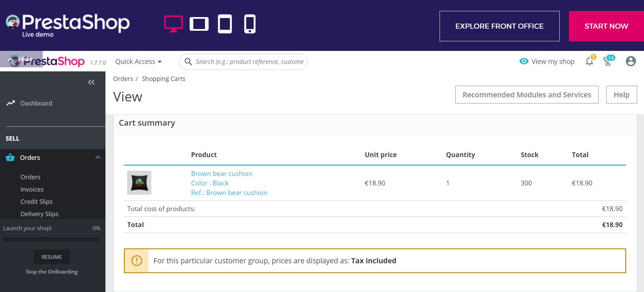Focus the product reference search field

(x=249, y=62)
